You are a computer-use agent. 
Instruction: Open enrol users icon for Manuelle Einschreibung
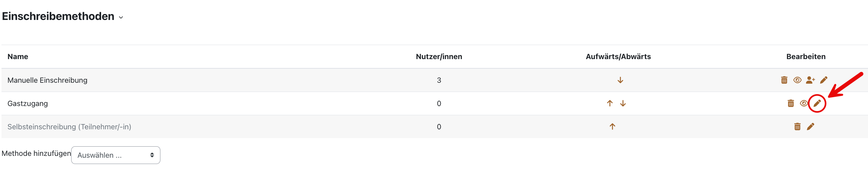pos(810,80)
